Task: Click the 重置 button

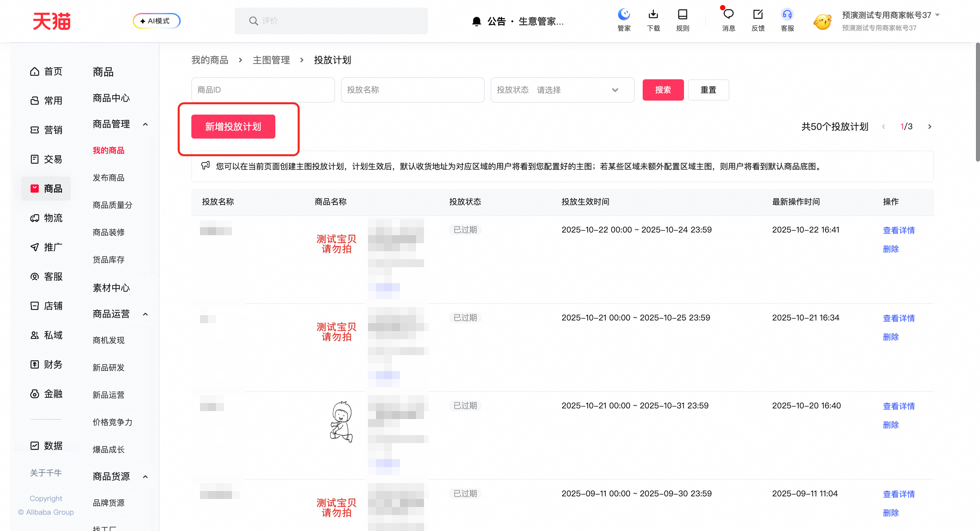Action: [708, 90]
